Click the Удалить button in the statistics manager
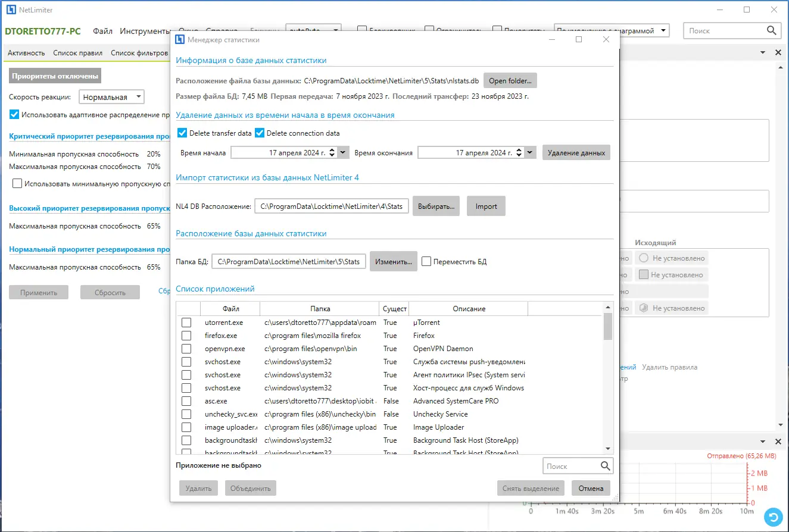Viewport: 789px width, 532px height. click(x=198, y=489)
